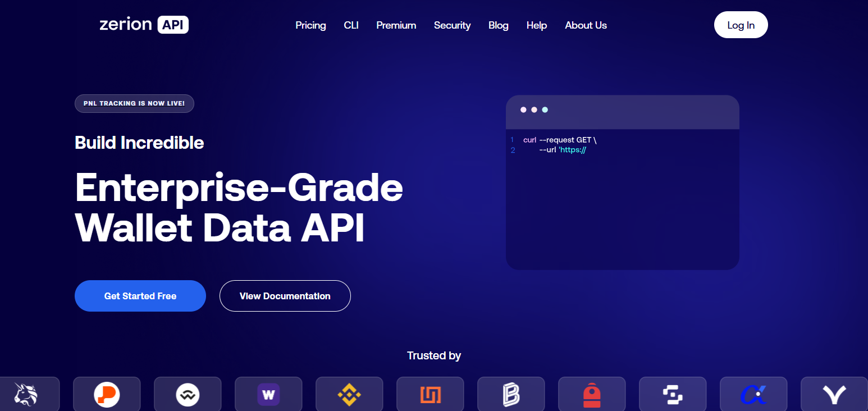This screenshot has width=868, height=411.
Task: Click the View Documentation button
Action: click(x=285, y=296)
